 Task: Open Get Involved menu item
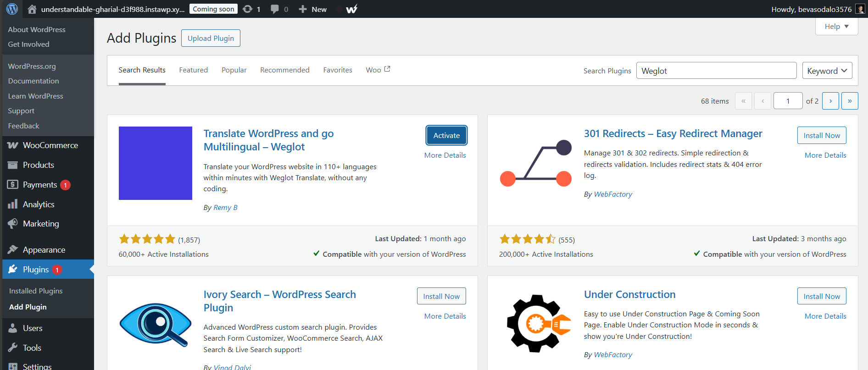[x=28, y=44]
